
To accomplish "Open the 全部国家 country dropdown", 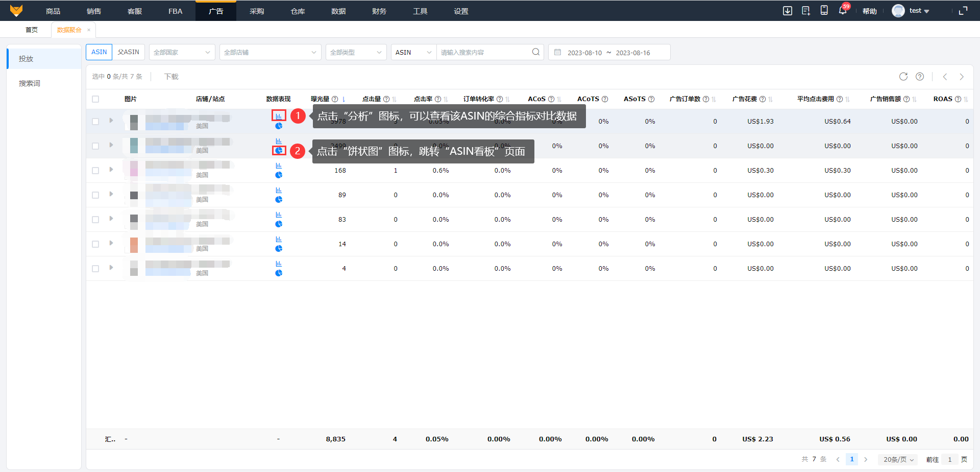I will (x=182, y=52).
